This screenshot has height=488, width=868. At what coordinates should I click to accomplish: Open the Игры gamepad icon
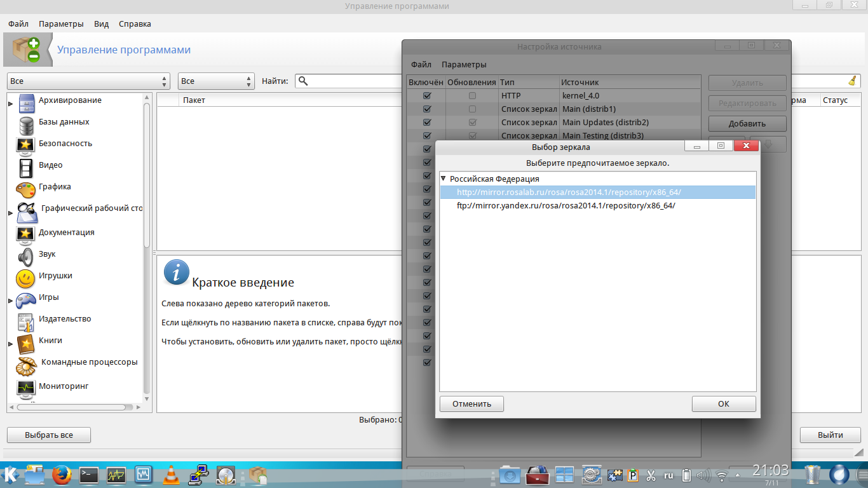tap(25, 300)
